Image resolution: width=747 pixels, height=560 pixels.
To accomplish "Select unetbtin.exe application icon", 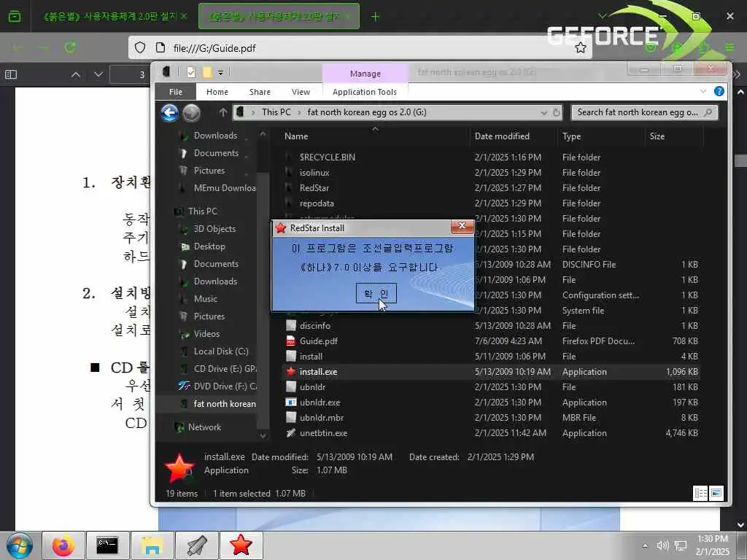I will [290, 433].
